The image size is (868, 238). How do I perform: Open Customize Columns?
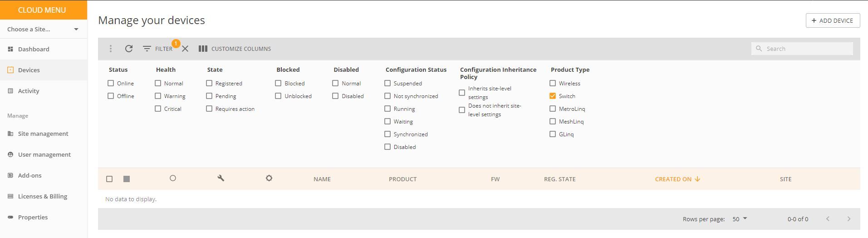point(235,49)
